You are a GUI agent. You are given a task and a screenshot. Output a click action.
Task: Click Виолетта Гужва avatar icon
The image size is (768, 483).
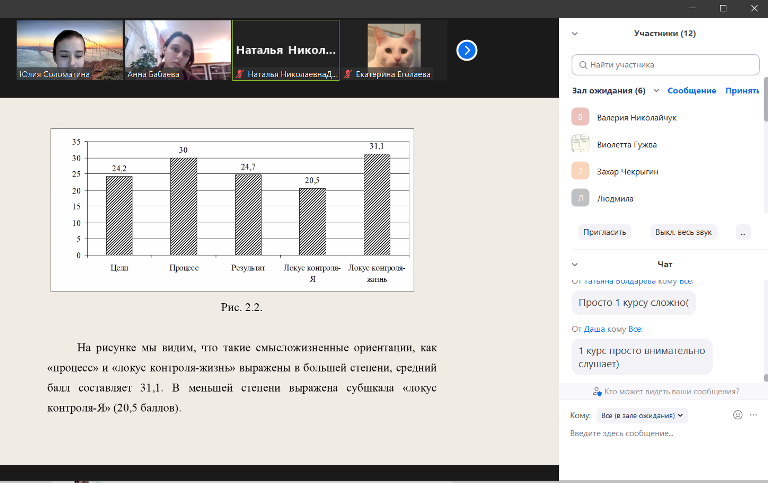click(580, 144)
